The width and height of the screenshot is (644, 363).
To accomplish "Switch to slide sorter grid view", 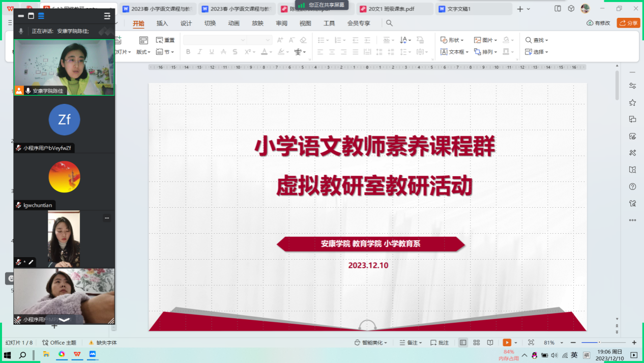I will coord(476,343).
